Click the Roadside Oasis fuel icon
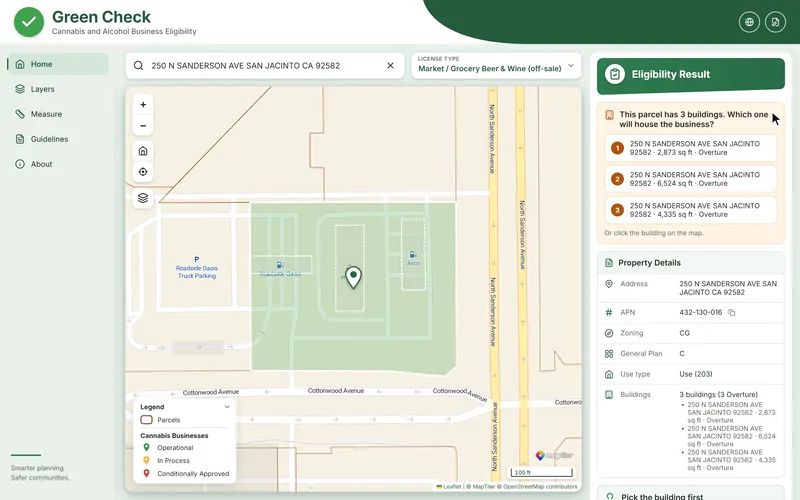800x500 pixels. 280,265
